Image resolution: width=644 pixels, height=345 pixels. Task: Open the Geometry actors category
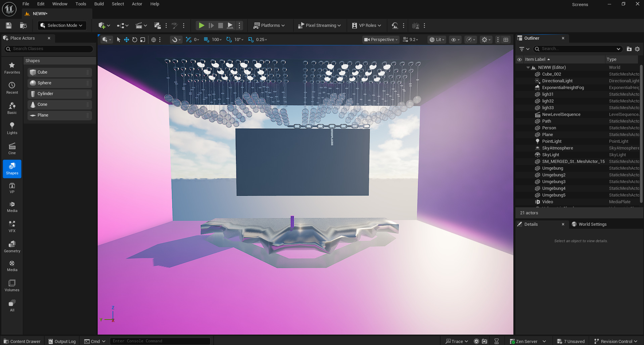tap(12, 247)
